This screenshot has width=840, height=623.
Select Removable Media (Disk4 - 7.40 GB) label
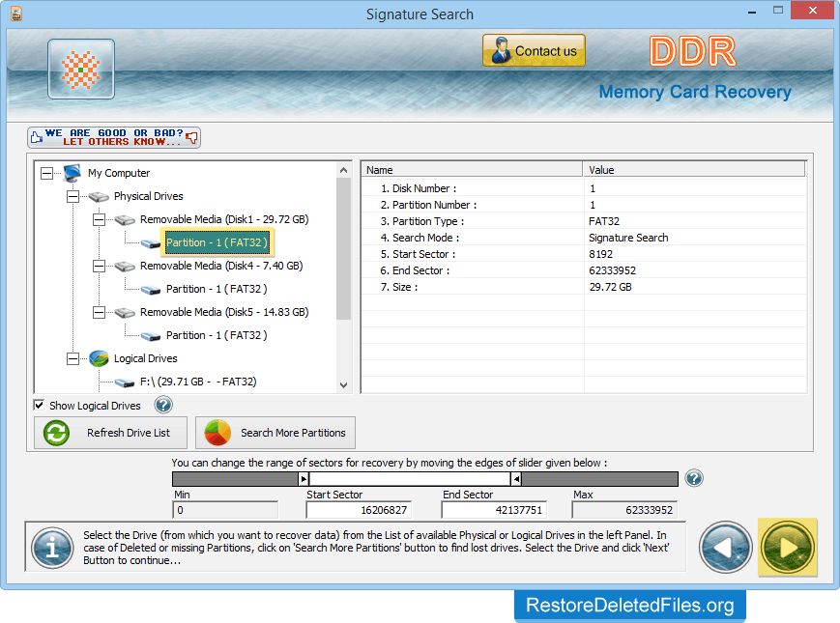coord(221,266)
